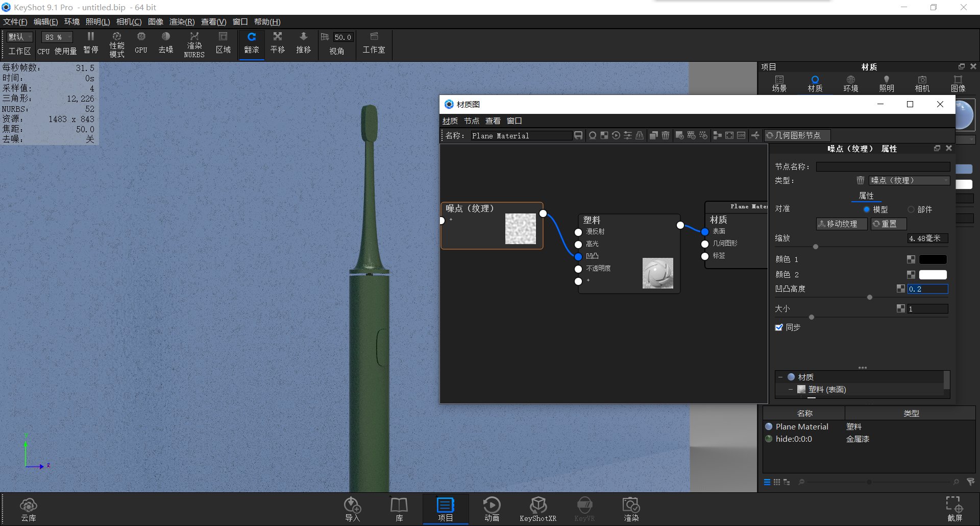980x526 pixels.
Task: Select the 部件 radio button
Action: [911, 209]
